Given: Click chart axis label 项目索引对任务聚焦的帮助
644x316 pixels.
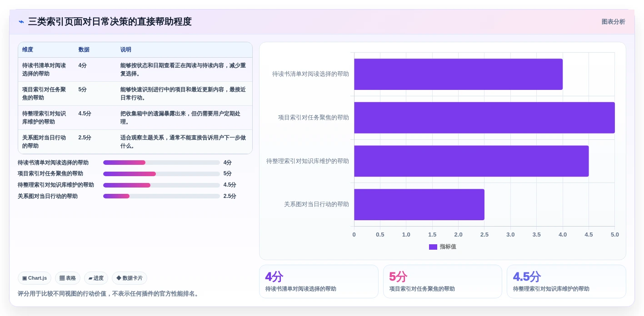Looking at the screenshot, I should 314,118.
